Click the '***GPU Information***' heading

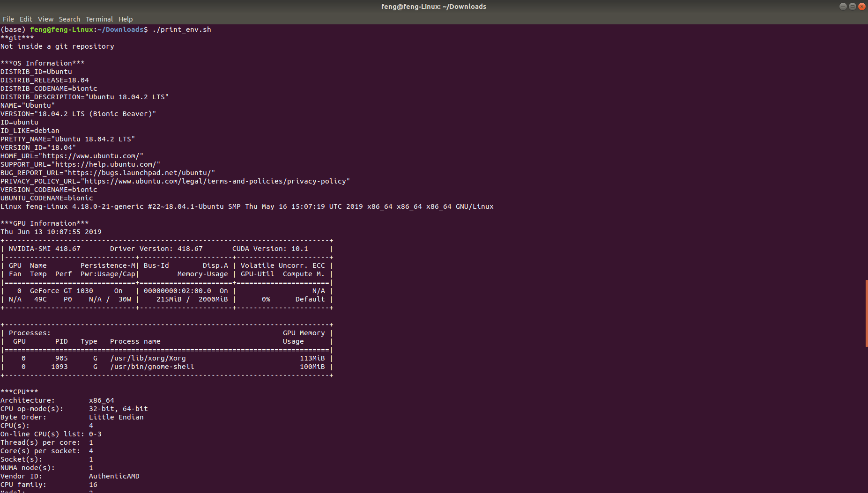[45, 223]
